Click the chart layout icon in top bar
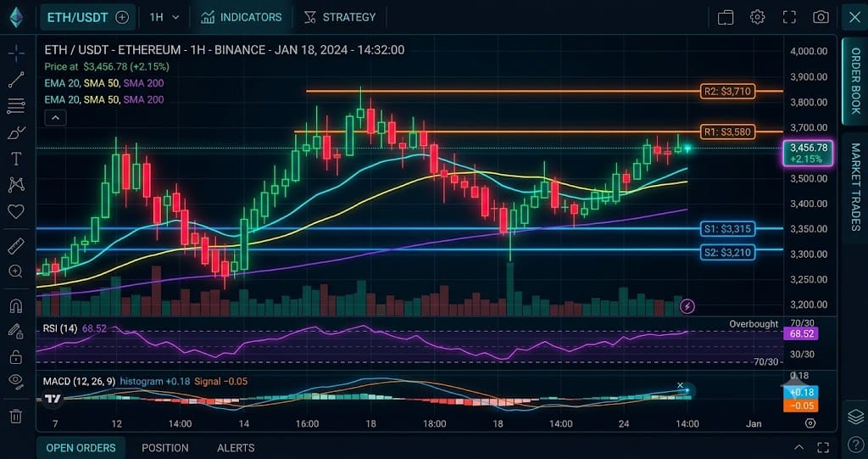 [x=726, y=17]
